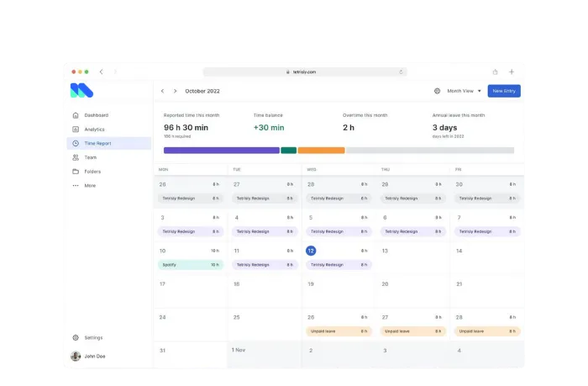Image resolution: width=588 pixels, height=386 pixels.
Task: Click the purple segment of time progress bar
Action: (221, 151)
